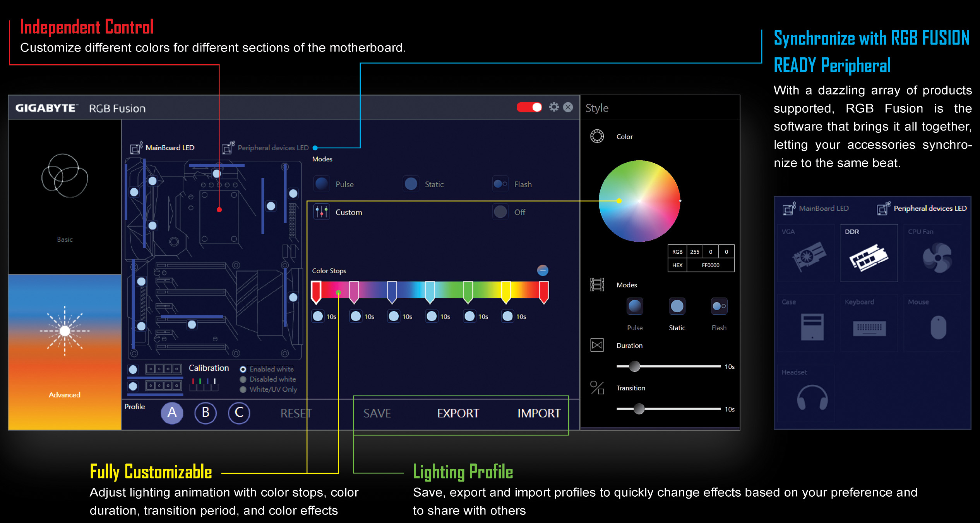Select White/UV Only calibration option

(x=243, y=389)
